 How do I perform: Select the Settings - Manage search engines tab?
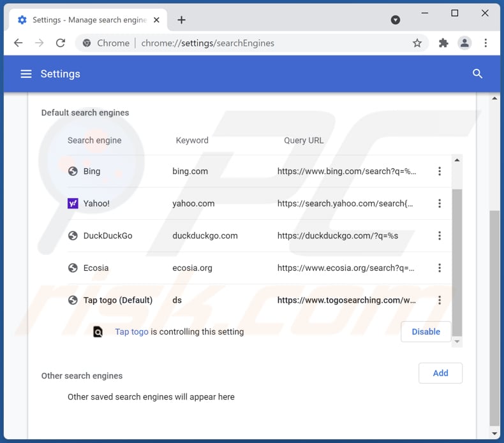coord(89,20)
